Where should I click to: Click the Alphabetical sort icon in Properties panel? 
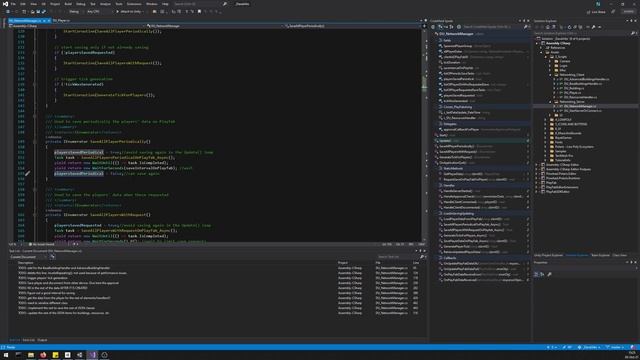542,274
